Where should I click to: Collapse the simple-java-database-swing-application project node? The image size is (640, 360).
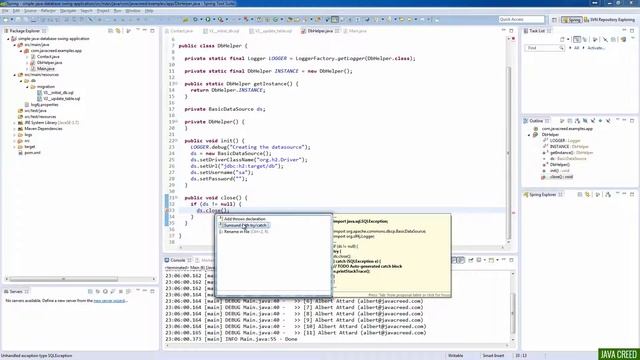pyautogui.click(x=8, y=39)
